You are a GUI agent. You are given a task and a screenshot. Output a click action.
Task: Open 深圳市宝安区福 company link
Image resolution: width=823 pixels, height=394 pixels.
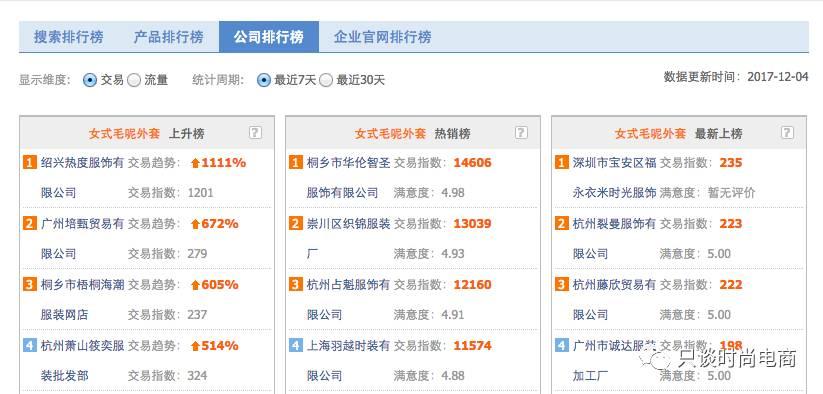(x=615, y=178)
